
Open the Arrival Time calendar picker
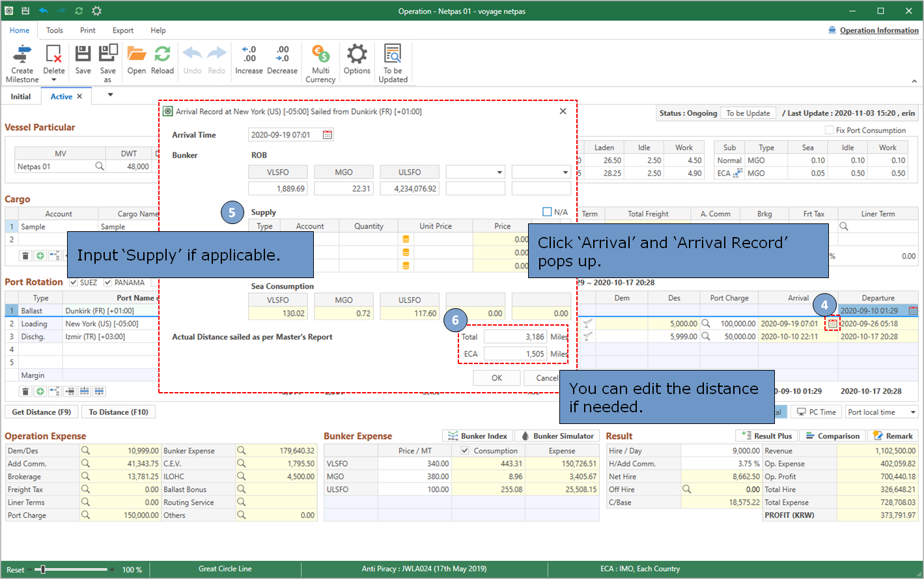pyautogui.click(x=328, y=135)
